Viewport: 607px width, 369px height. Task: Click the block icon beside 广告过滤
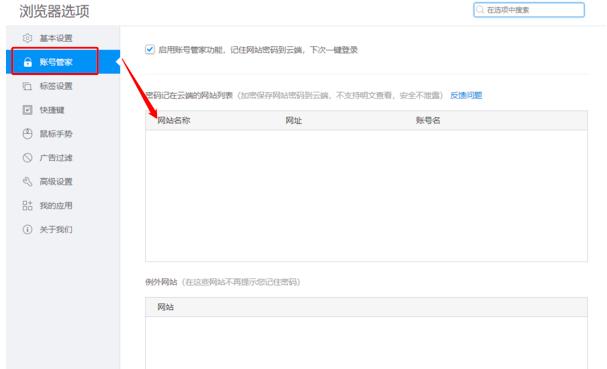pyautogui.click(x=27, y=158)
